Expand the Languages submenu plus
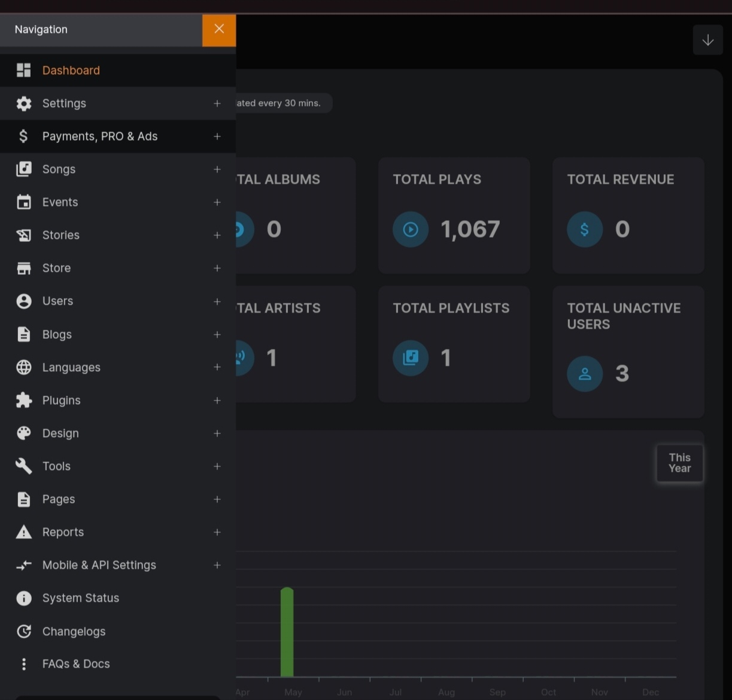 click(217, 367)
